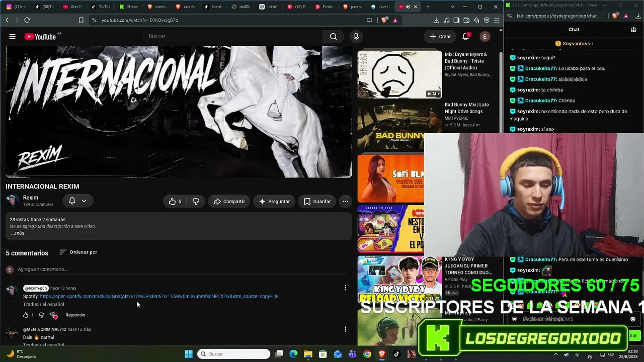This screenshot has height=362, width=644.
Task: Show chat users list in Kick chat
Action: pos(633,30)
